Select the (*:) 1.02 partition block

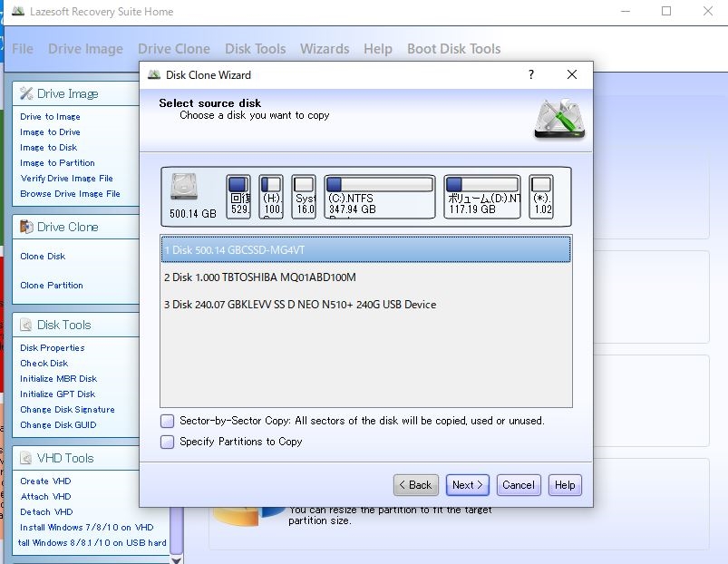[541, 197]
